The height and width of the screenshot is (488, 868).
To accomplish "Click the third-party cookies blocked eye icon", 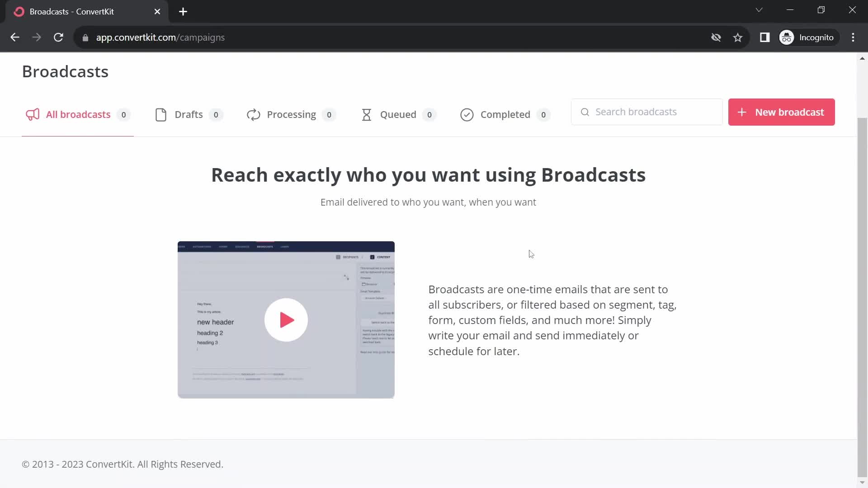I will tap(716, 38).
